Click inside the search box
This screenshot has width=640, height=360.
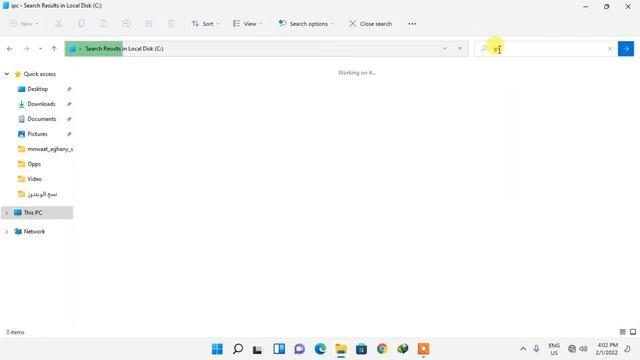pos(545,49)
